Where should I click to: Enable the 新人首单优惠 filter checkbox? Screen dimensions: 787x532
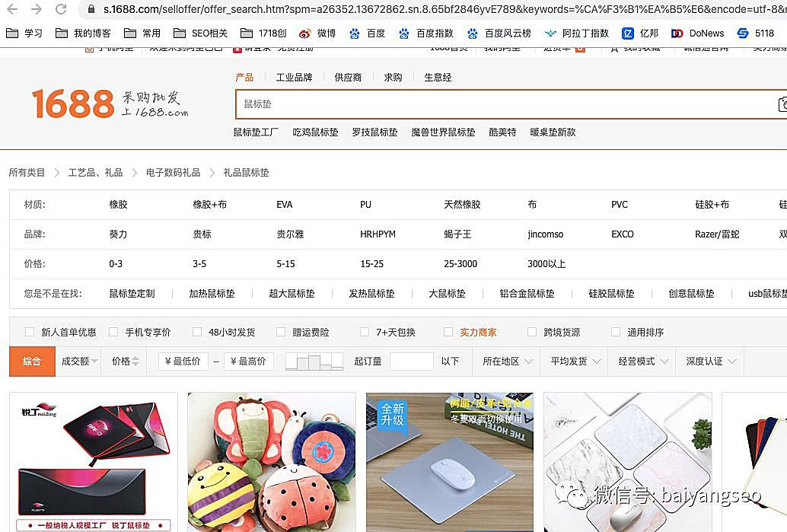[29, 332]
